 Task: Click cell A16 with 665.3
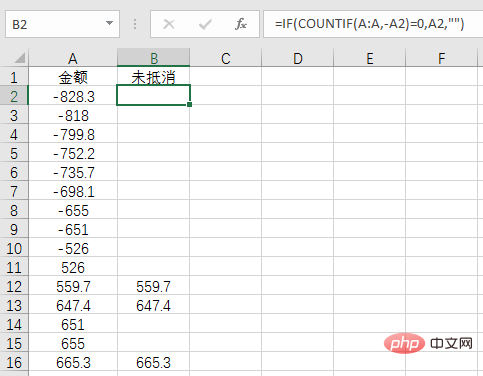73,362
